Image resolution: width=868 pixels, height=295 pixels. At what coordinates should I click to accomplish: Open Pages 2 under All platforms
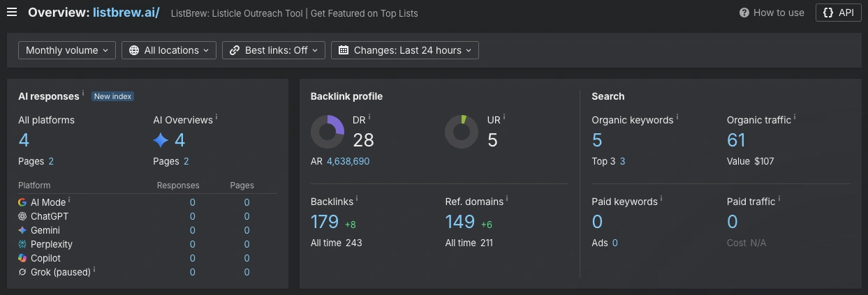pos(51,161)
